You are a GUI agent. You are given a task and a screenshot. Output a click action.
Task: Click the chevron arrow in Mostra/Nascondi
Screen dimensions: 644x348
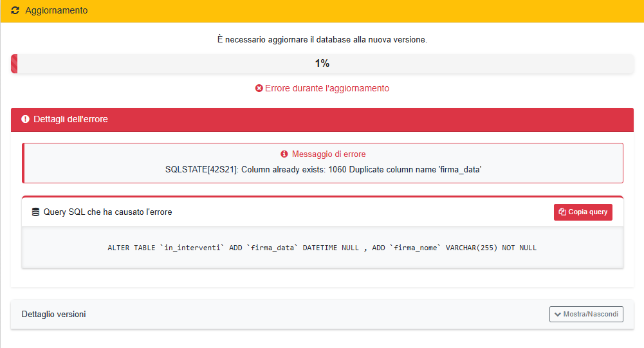pyautogui.click(x=557, y=315)
